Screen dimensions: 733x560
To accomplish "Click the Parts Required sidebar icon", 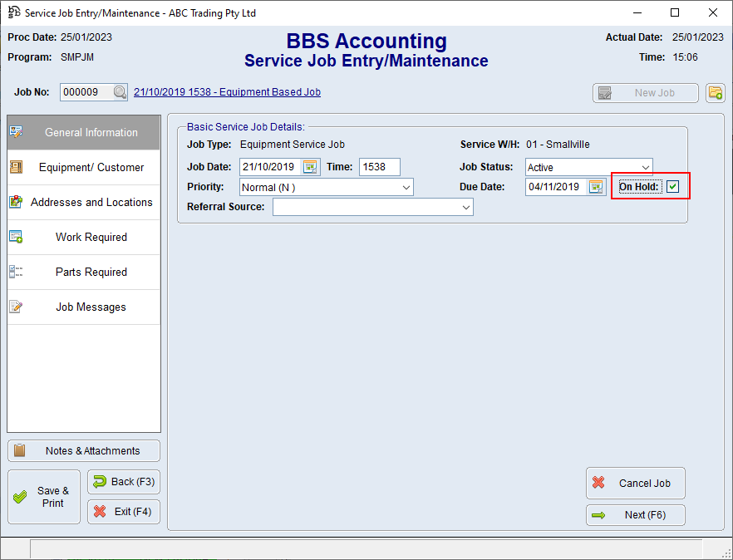I will 15,272.
